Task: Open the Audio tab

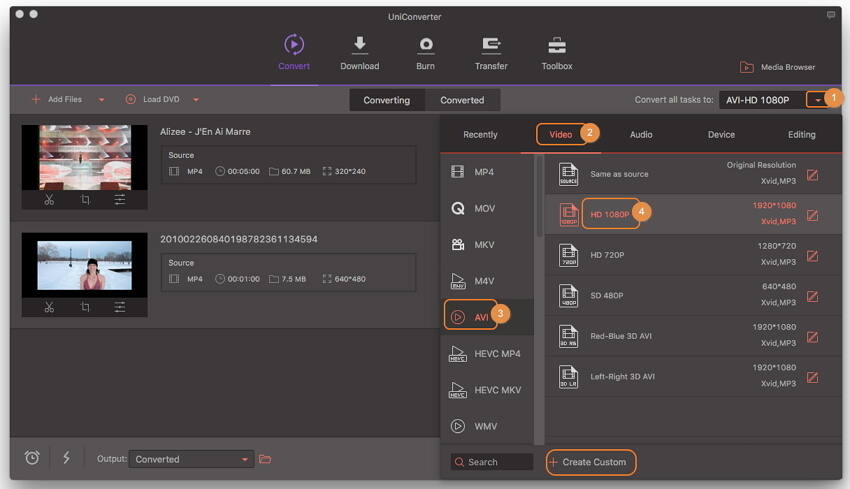Action: (641, 134)
